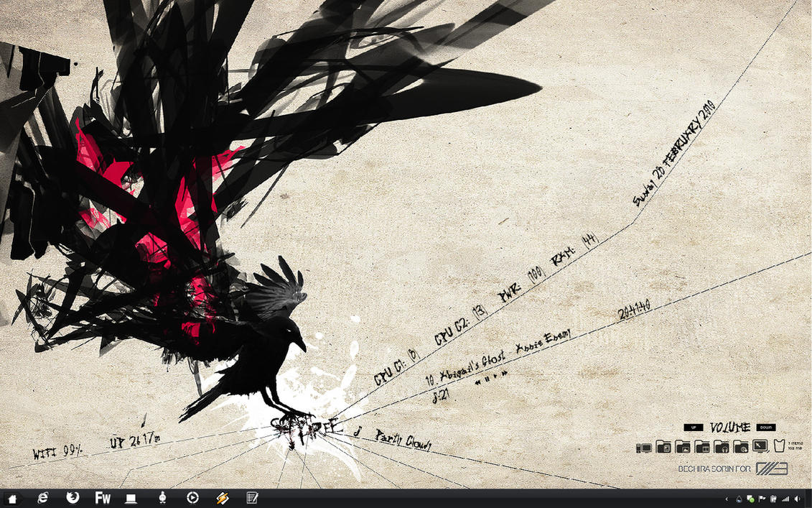Open Adobe Fireworks (Fw) icon
Screen dimensions: 812x508
click(103, 498)
